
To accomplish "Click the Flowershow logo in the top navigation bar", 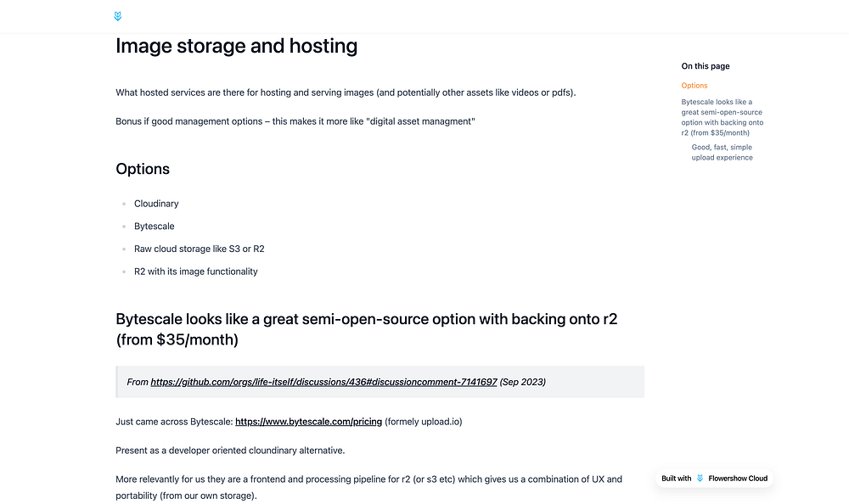I will [x=117, y=16].
